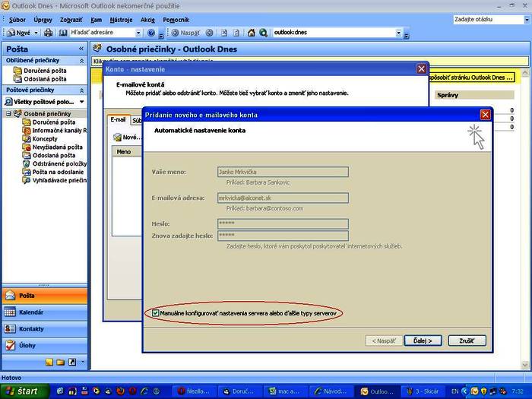Collapse the Obľúbené priečinky section
532x399 pixels.
82,61
